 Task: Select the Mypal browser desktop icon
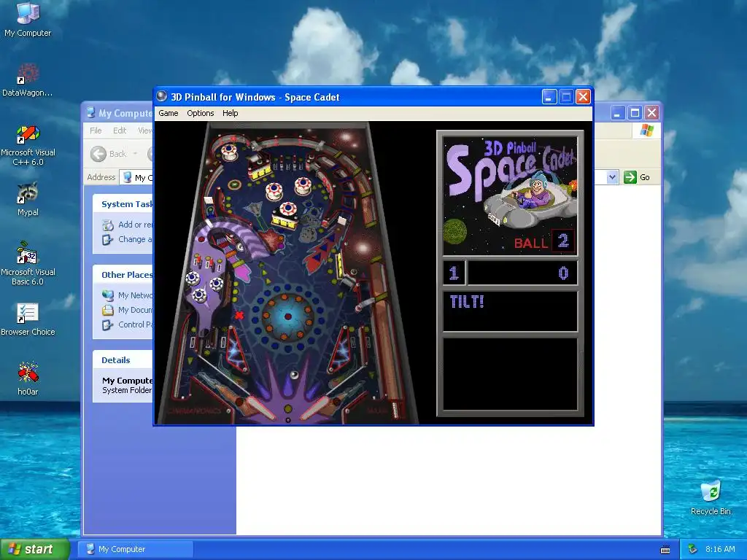click(28, 199)
